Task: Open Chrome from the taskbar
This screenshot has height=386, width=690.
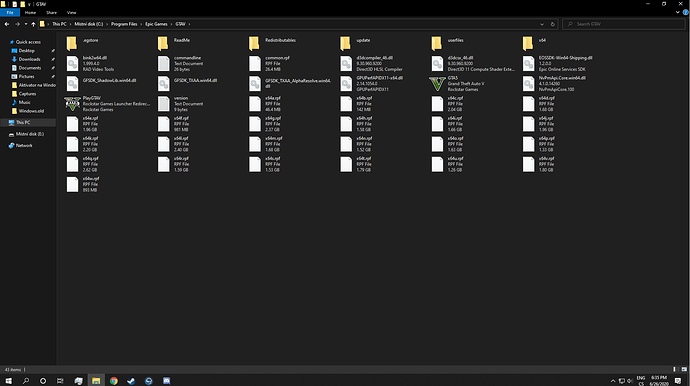Action: coord(114,381)
